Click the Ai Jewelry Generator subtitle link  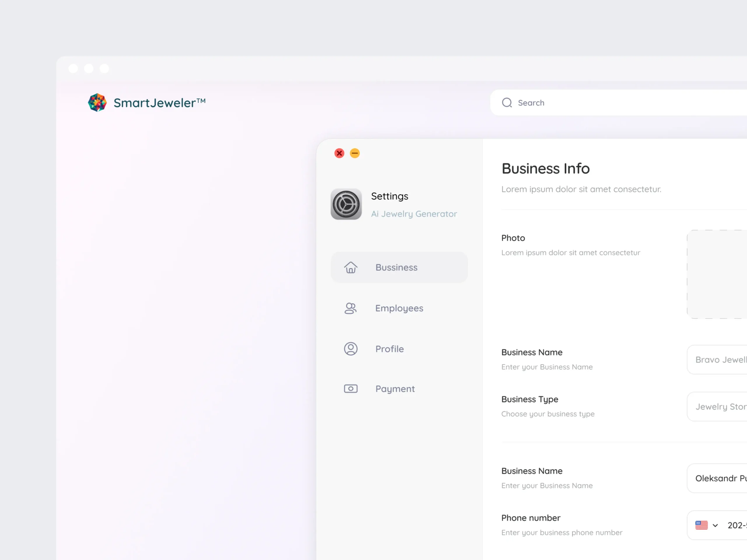414,214
